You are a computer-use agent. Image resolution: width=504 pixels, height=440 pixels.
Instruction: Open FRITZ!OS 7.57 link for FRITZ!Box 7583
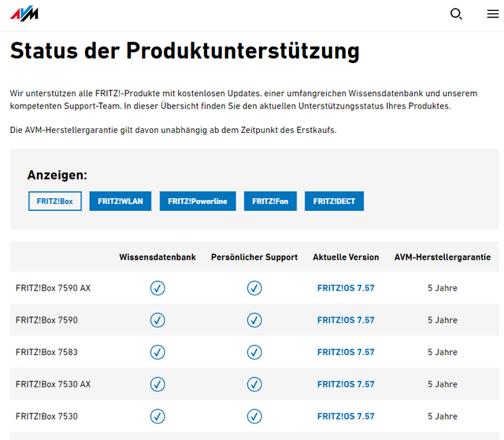[x=346, y=352]
